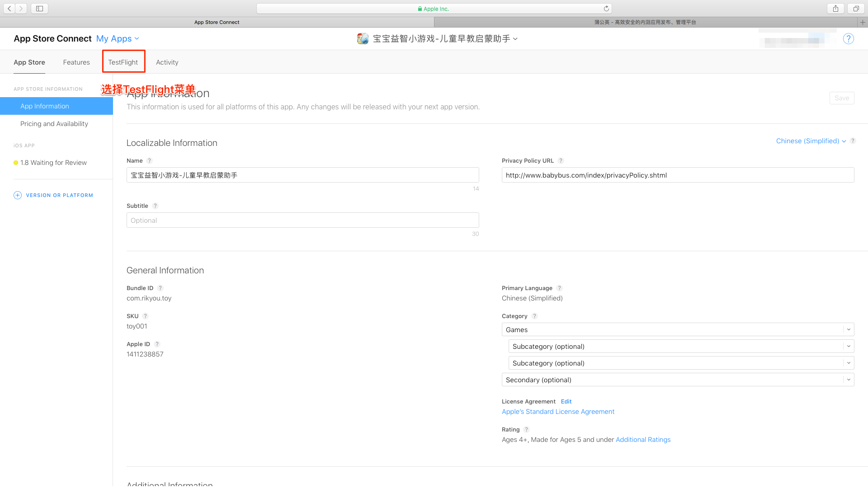Image resolution: width=868 pixels, height=488 pixels.
Task: Select App Information in the sidebar
Action: click(57, 106)
